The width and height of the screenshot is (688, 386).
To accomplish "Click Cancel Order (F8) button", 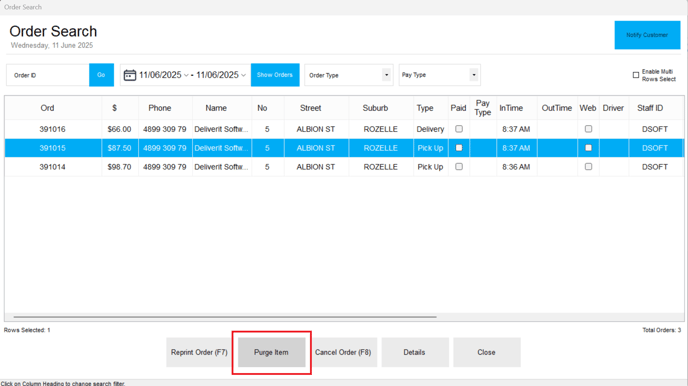I will (343, 352).
